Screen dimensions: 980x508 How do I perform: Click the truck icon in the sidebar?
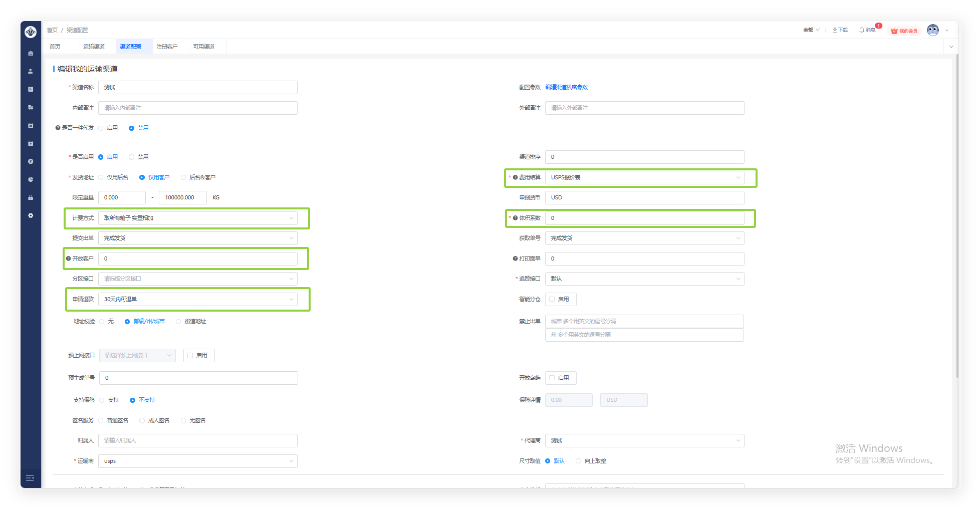[x=31, y=107]
